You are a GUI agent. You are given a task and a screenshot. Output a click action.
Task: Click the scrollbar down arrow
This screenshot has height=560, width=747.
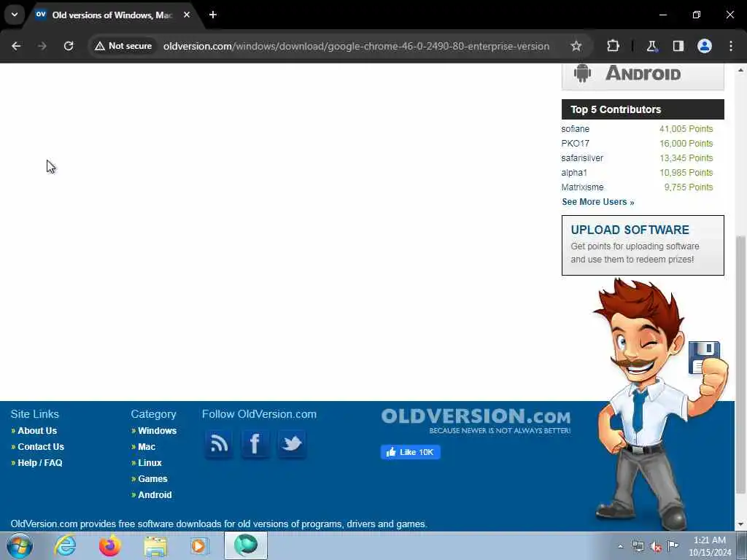click(x=740, y=525)
